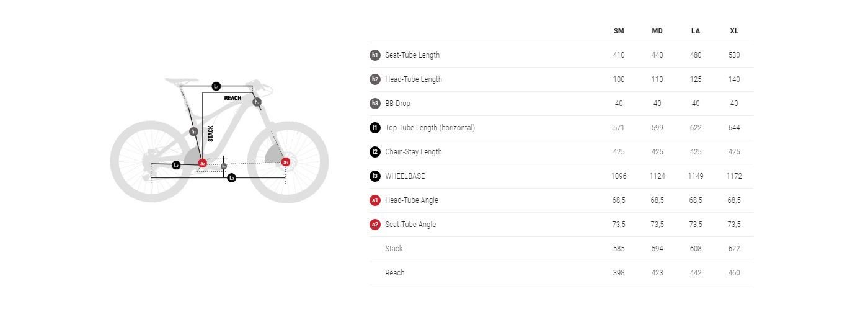Click the h2 badge beside Head-Tube Length
This screenshot has width=868, height=312.
(x=374, y=79)
